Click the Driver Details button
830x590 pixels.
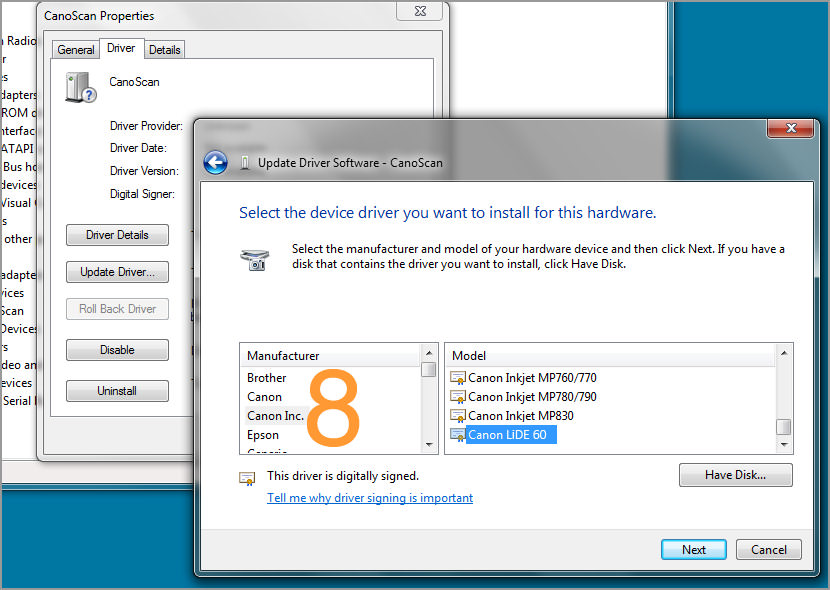tap(118, 235)
